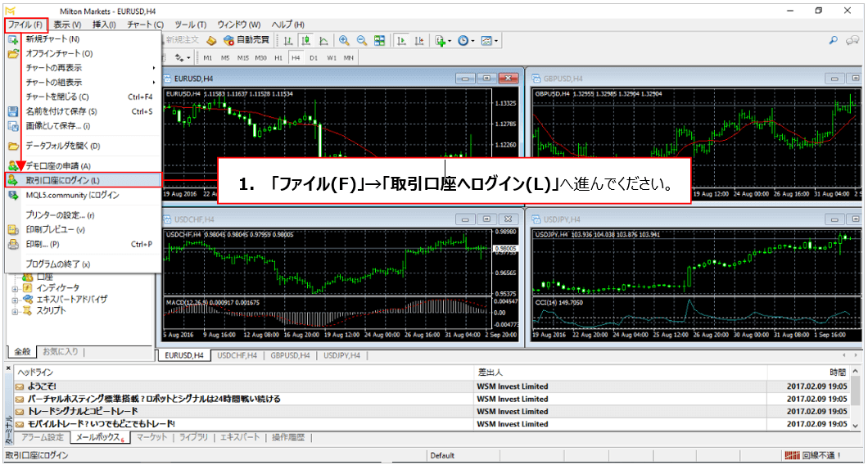Select the M1 timeframe
Screen dimensions: 868x465
[208, 57]
